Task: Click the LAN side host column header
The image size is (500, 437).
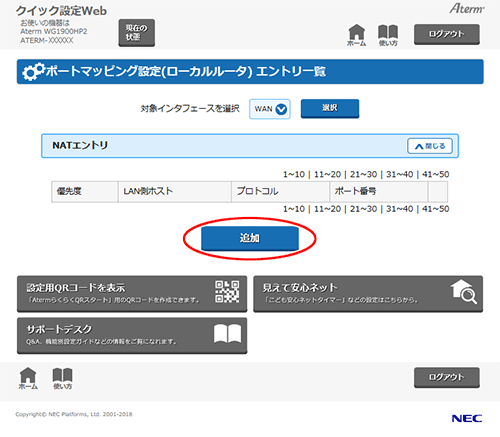Action: pyautogui.click(x=175, y=192)
